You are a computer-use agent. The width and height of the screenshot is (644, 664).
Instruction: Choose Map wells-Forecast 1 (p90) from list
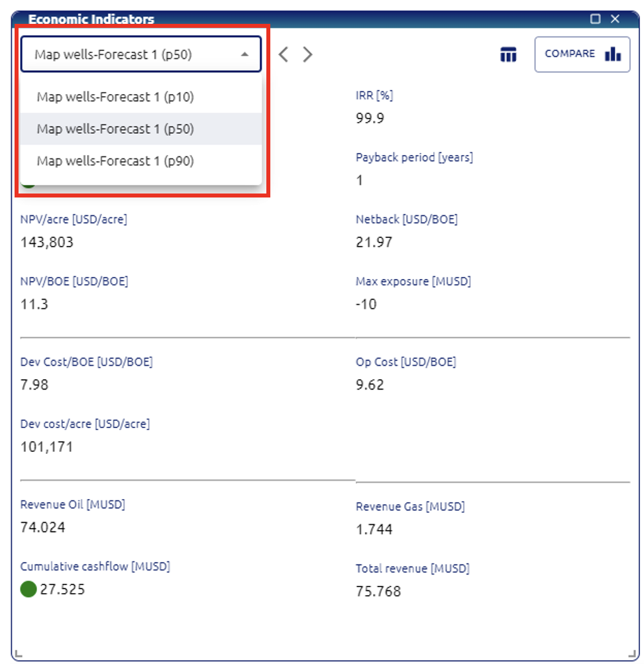[x=115, y=161]
